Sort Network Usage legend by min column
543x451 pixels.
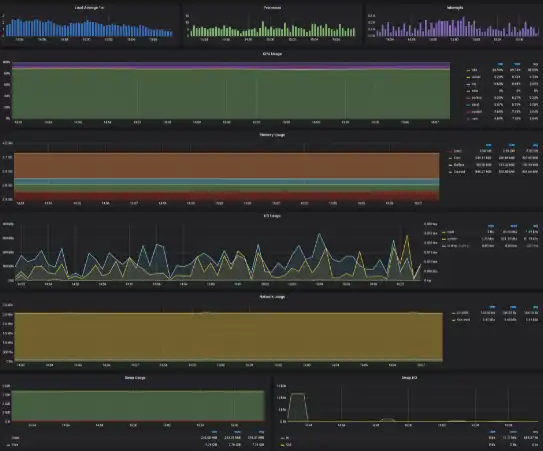[x=492, y=307]
